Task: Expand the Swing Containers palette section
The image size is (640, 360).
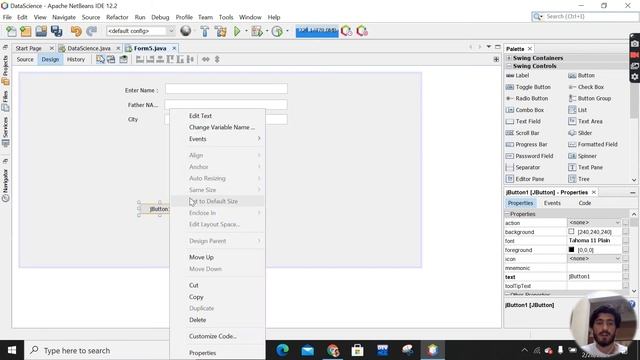Action: 509,58
